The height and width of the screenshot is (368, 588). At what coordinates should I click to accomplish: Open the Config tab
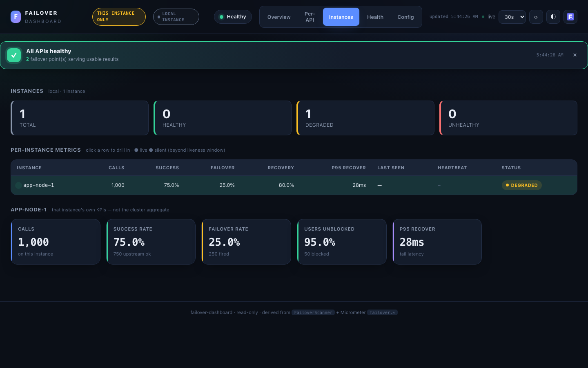[x=405, y=17]
